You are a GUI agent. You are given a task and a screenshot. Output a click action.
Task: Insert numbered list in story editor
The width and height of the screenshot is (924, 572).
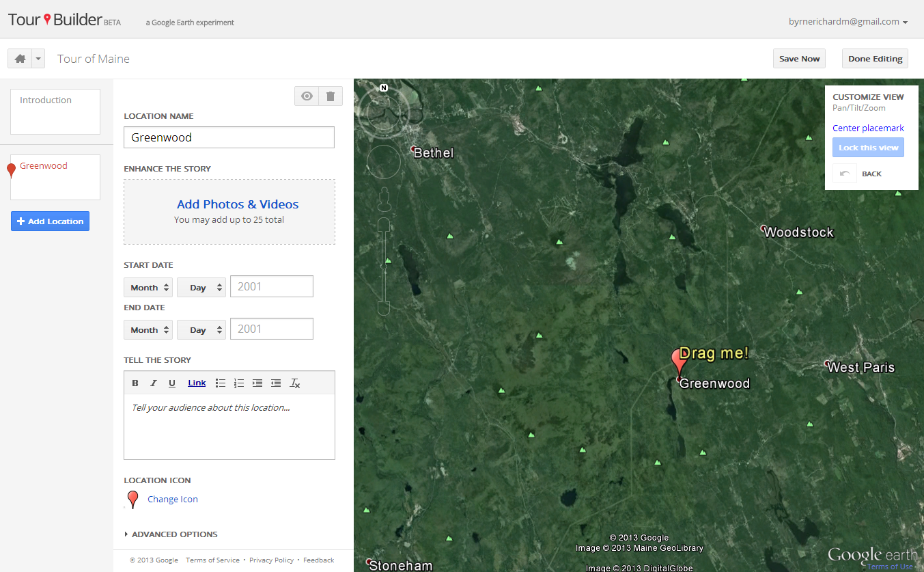pos(239,383)
